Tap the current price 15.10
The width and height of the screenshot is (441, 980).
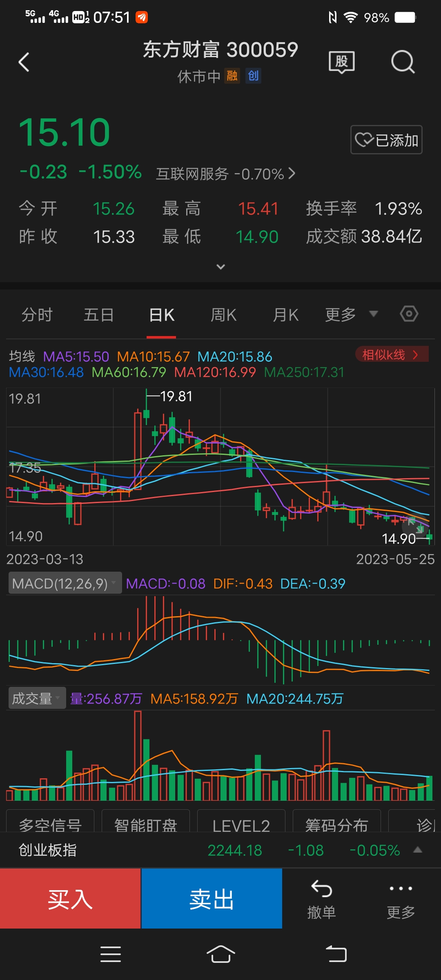(x=65, y=132)
